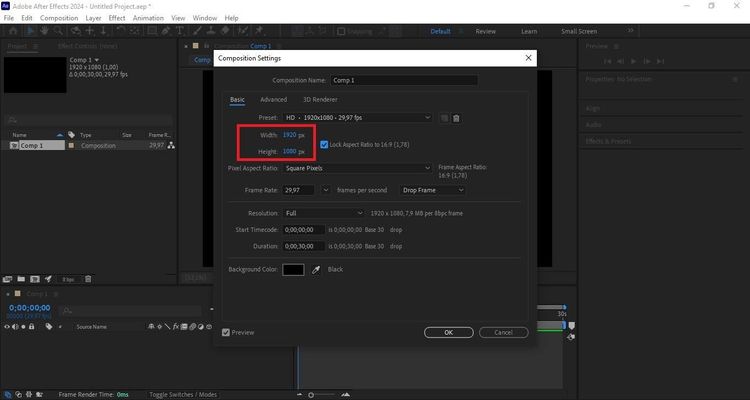The image size is (750, 400).
Task: Click the Home icon in the toolbar
Action: [x=12, y=31]
